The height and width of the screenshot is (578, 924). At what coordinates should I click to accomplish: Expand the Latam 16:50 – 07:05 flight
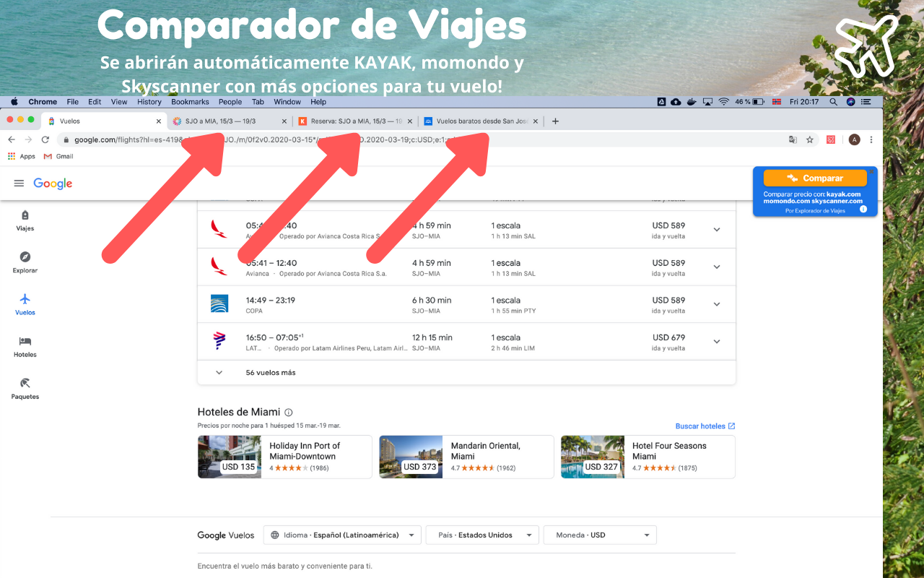click(x=717, y=342)
